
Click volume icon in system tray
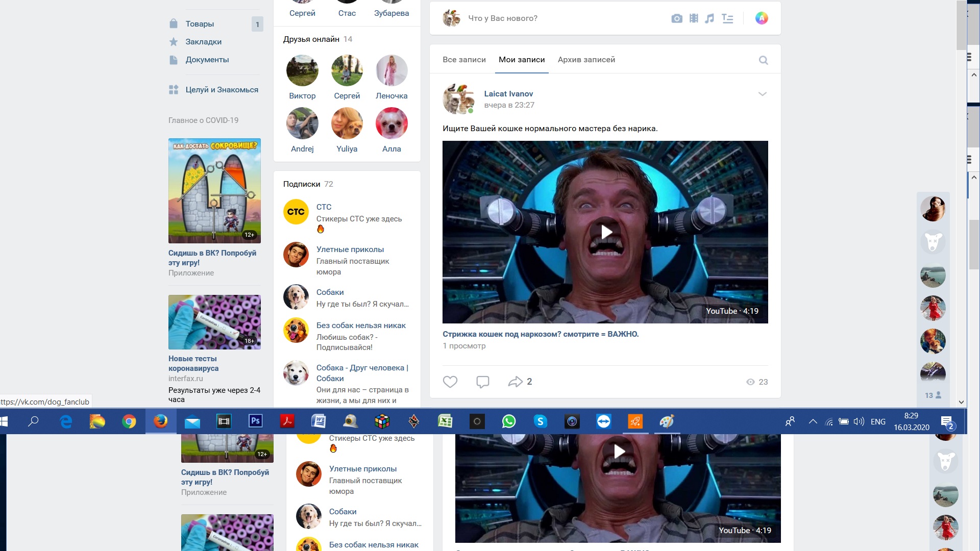(x=859, y=421)
